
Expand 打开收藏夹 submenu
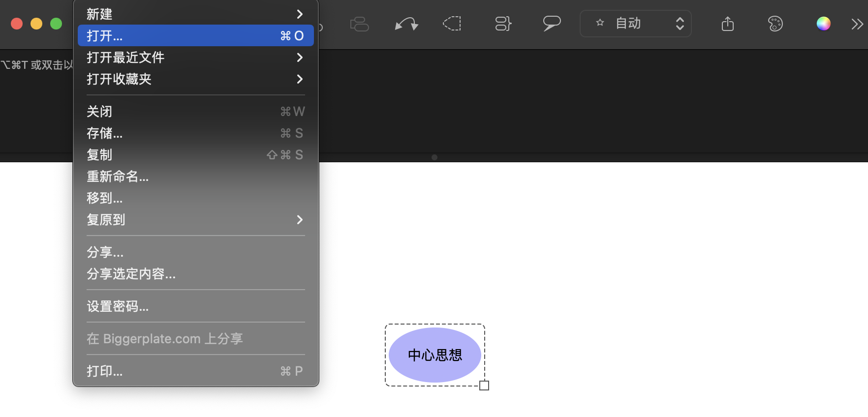point(195,79)
